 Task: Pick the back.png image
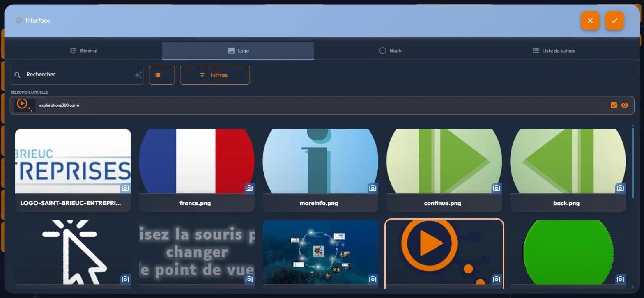point(568,161)
